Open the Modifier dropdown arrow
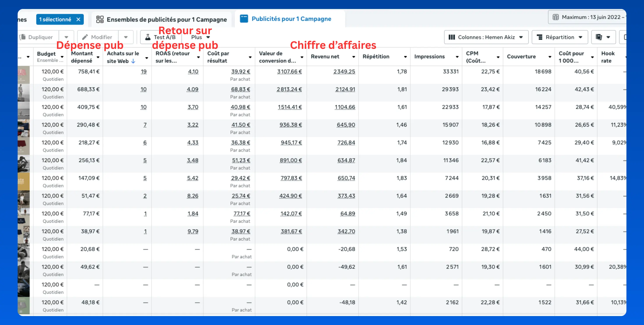The height and width of the screenshot is (325, 644). click(x=126, y=37)
